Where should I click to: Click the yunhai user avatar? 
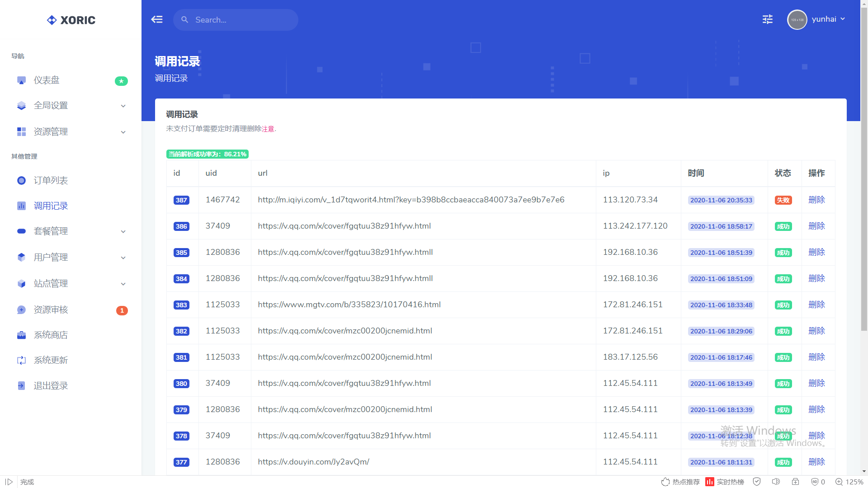click(797, 19)
